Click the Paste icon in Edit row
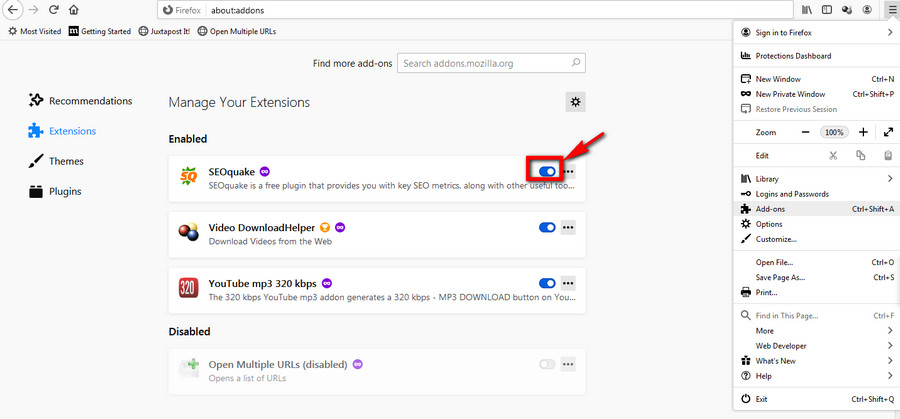Screen dimensions: 900x419 tap(888, 156)
